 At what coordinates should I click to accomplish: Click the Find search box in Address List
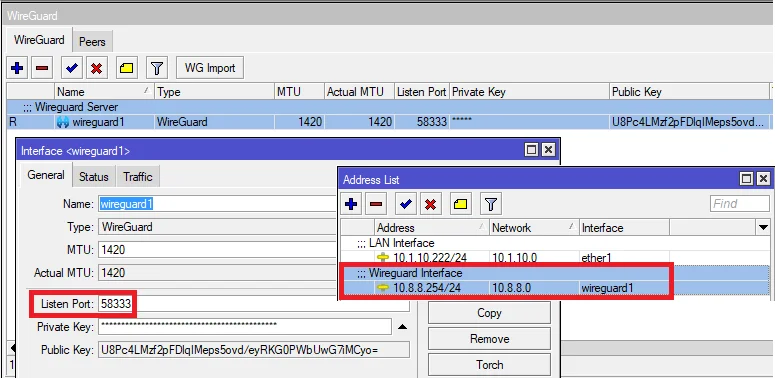(740, 204)
